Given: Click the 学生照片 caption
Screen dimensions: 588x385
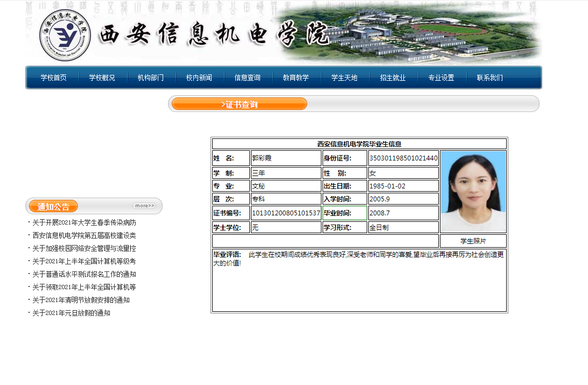Looking at the screenshot, I should pyautogui.click(x=473, y=241).
